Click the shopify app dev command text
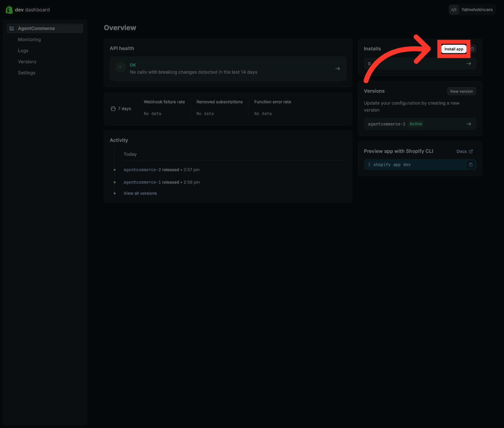 392,164
